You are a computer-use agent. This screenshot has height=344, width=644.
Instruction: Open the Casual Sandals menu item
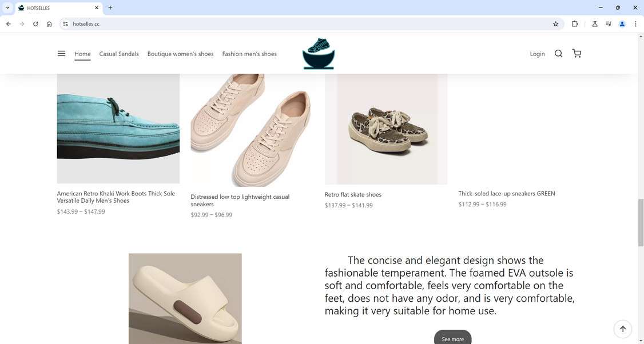coord(119,54)
